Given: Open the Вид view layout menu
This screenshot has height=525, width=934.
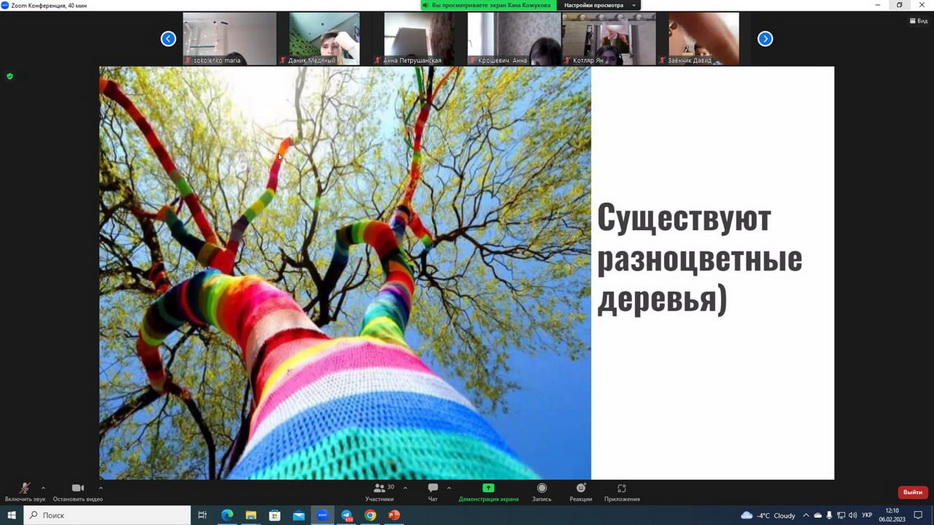Looking at the screenshot, I should tap(917, 21).
